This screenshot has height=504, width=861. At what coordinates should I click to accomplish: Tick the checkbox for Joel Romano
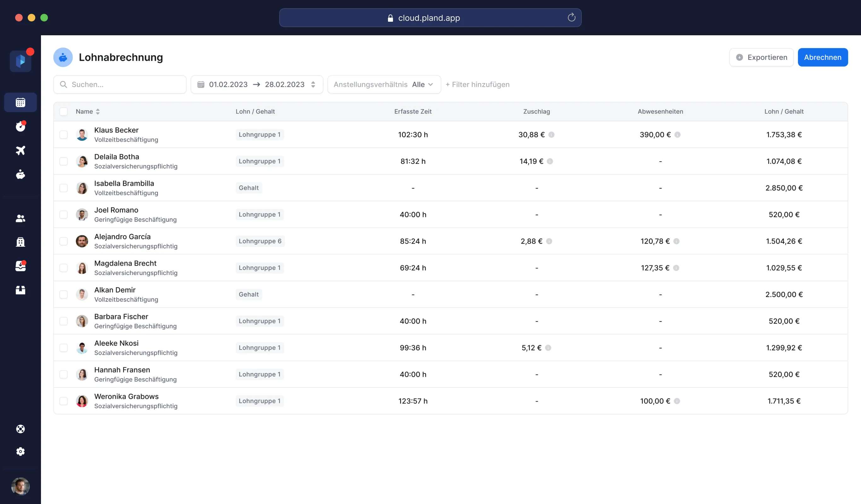pyautogui.click(x=64, y=215)
